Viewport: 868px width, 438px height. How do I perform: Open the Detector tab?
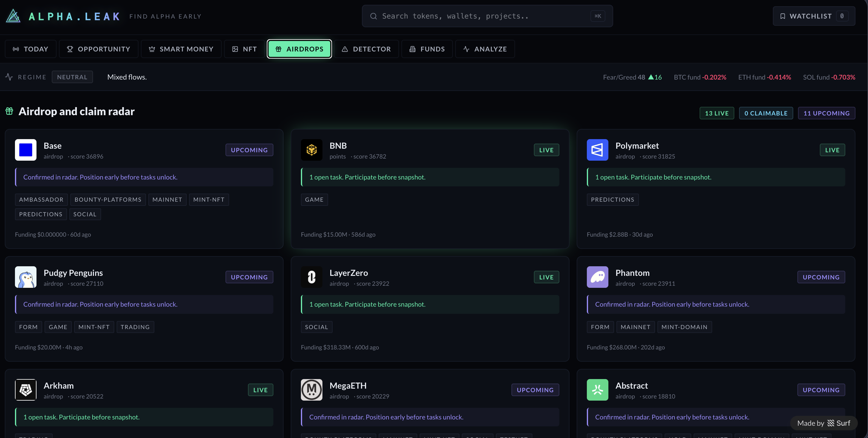366,49
